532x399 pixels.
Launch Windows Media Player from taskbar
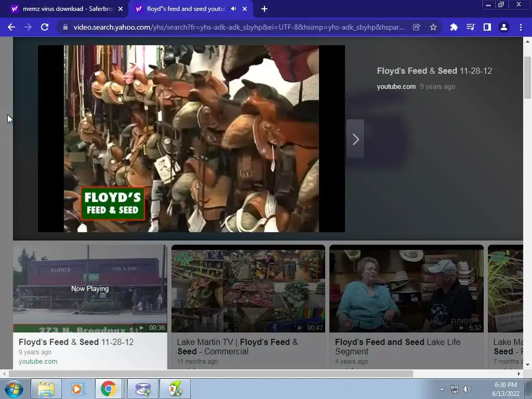click(77, 389)
